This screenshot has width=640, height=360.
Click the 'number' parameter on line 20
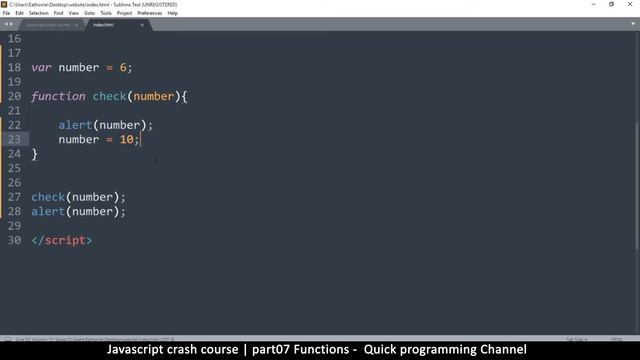point(154,96)
